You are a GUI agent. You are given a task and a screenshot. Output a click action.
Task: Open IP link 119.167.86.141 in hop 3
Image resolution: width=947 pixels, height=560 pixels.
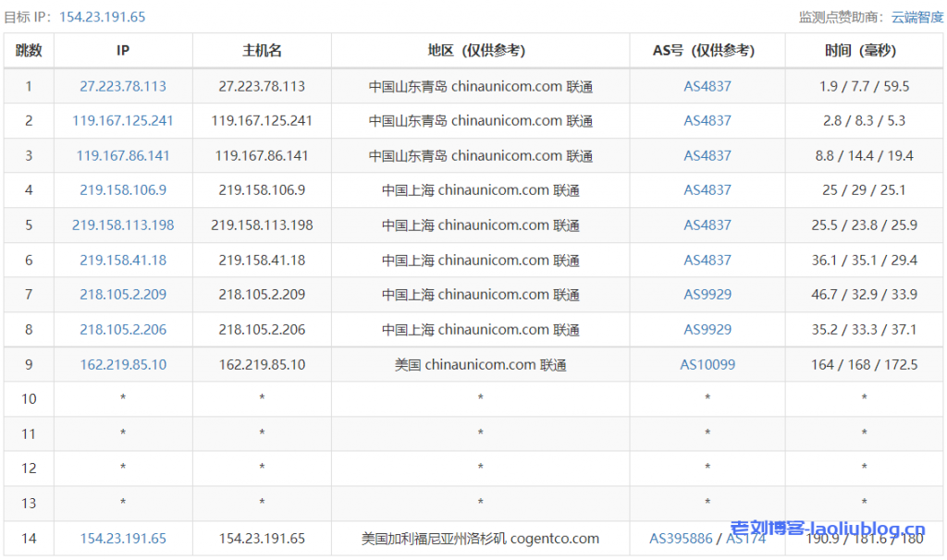122,155
